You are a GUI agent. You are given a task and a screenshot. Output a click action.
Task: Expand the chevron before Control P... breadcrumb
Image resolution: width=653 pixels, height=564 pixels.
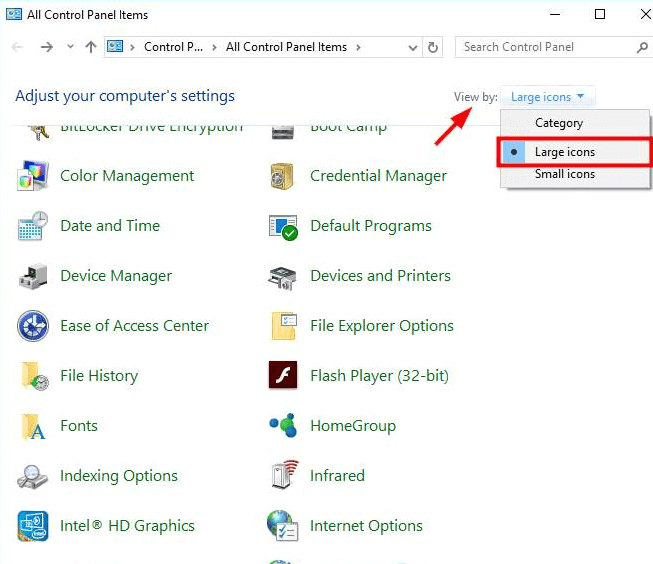tap(132, 47)
